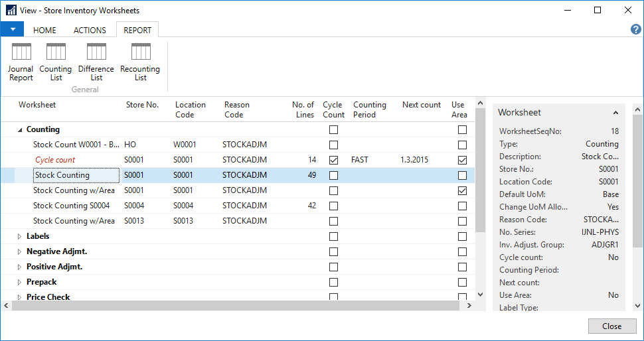Click the horizontal scrollbar of the worksheet list
Image resolution: width=644 pixels, height=341 pixels.
click(x=232, y=305)
